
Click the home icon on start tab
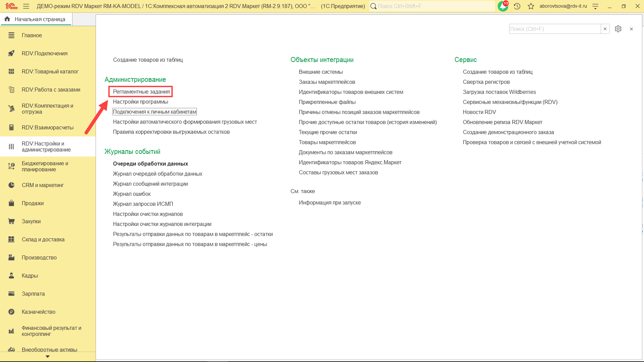[x=7, y=19]
